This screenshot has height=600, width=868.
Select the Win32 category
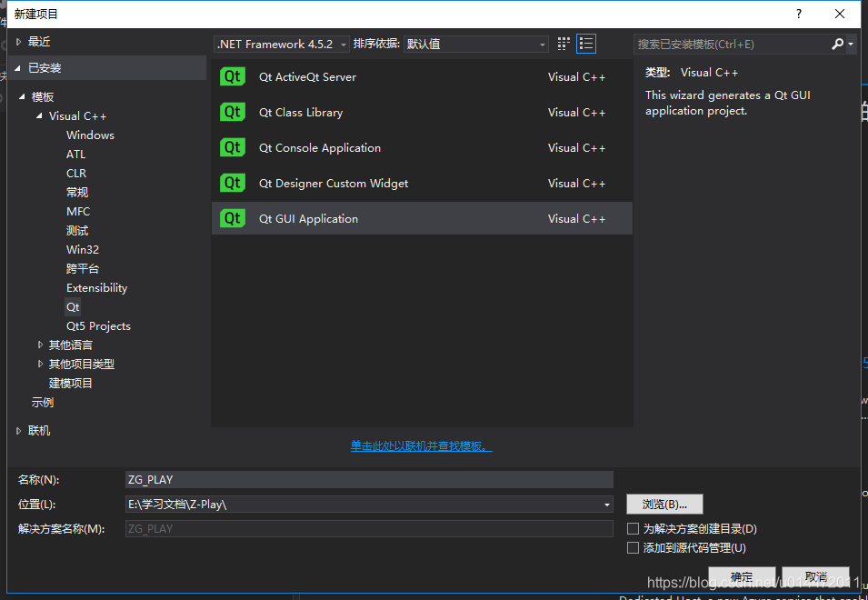coord(83,250)
